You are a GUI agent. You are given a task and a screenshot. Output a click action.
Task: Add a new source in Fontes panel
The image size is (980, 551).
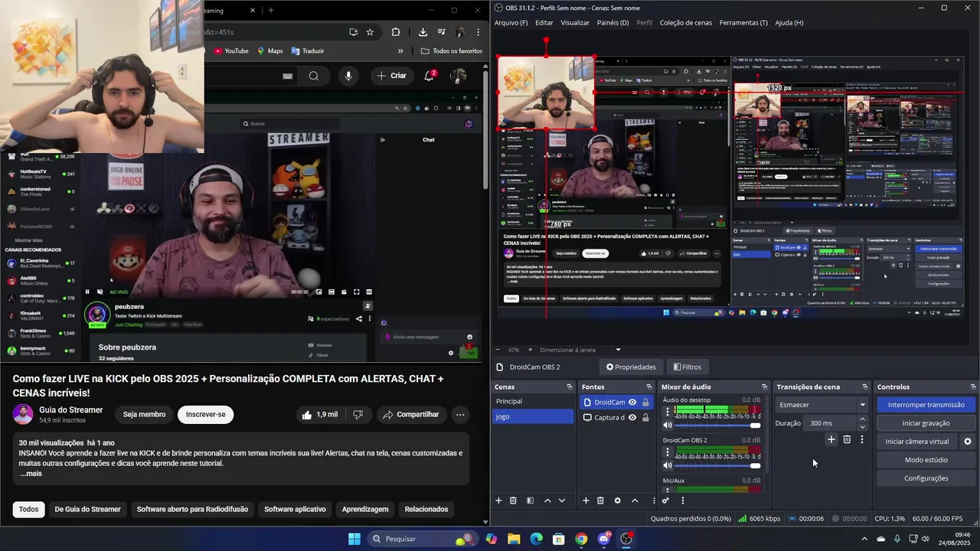[586, 500]
